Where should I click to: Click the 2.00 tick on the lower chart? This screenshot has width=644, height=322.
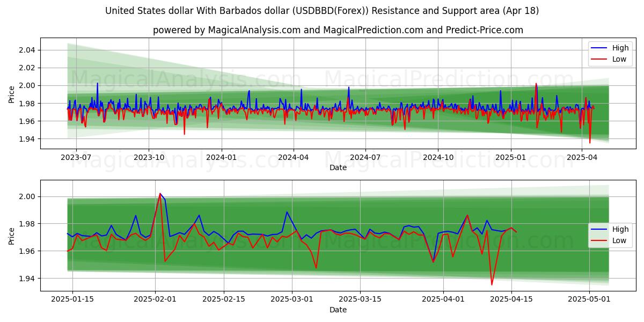[27, 196]
